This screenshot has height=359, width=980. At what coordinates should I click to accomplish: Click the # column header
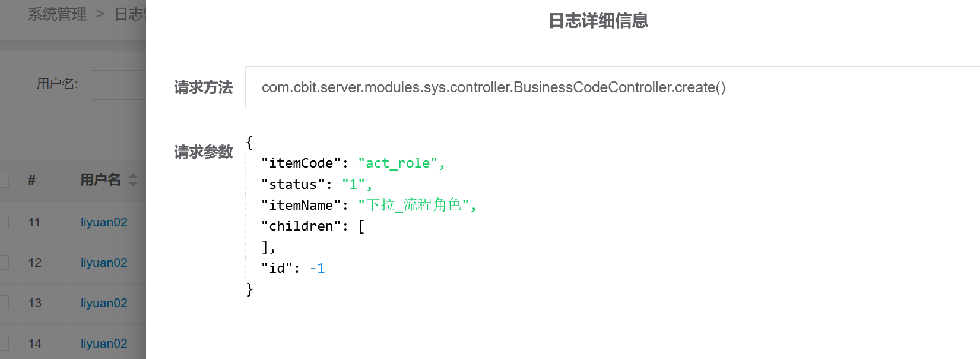click(31, 180)
